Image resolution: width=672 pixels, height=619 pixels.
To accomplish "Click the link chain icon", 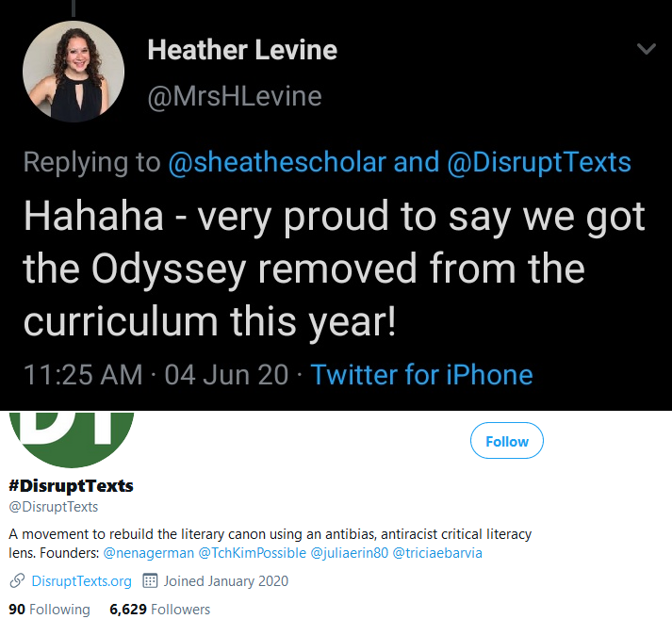I will (x=17, y=581).
